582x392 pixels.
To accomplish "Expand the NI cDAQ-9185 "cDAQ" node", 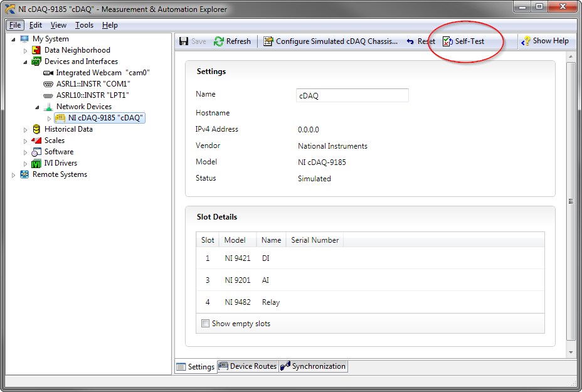I will pyautogui.click(x=49, y=119).
